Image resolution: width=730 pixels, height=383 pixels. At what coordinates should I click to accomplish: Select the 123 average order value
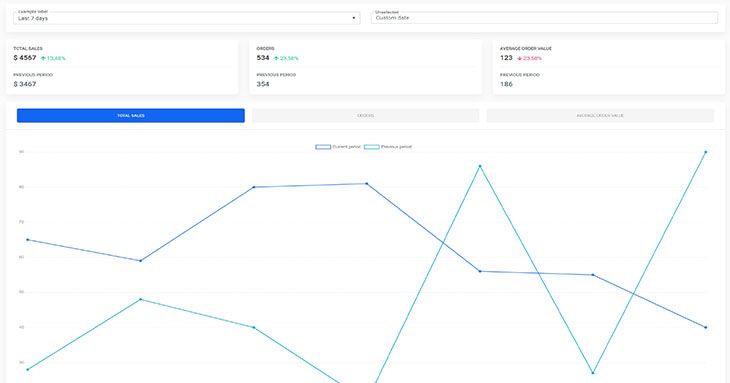507,58
